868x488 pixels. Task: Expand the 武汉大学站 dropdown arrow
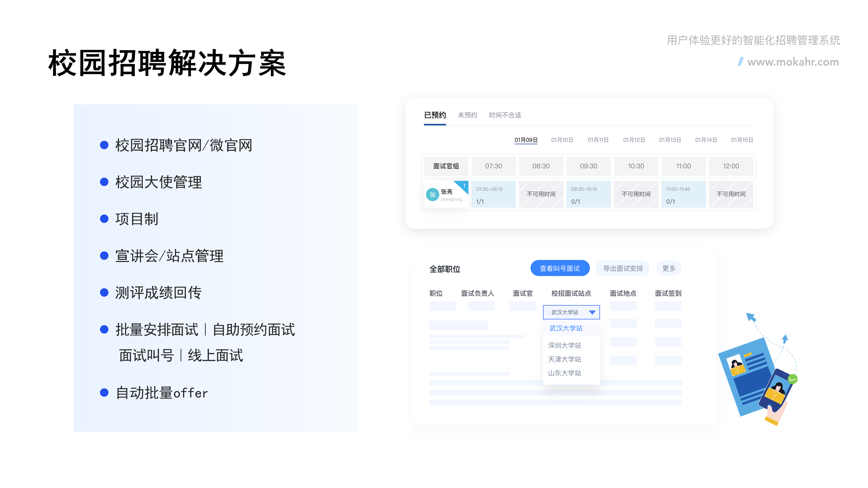592,312
